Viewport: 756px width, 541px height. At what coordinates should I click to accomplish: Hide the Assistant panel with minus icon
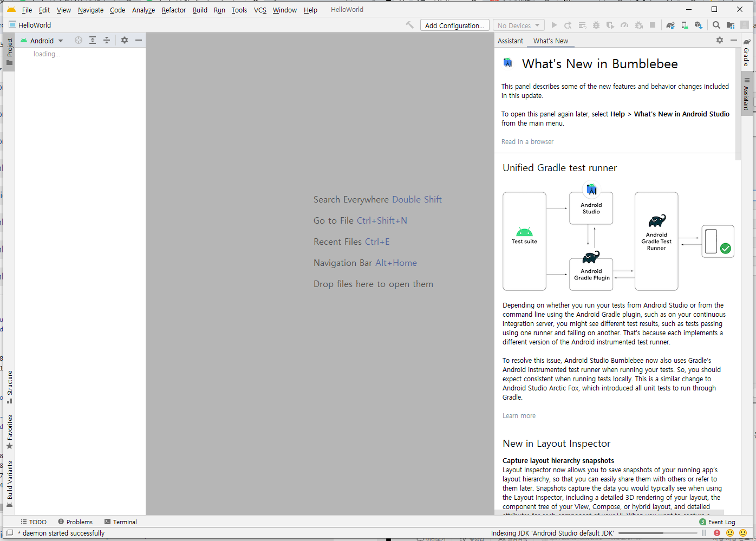coord(734,40)
